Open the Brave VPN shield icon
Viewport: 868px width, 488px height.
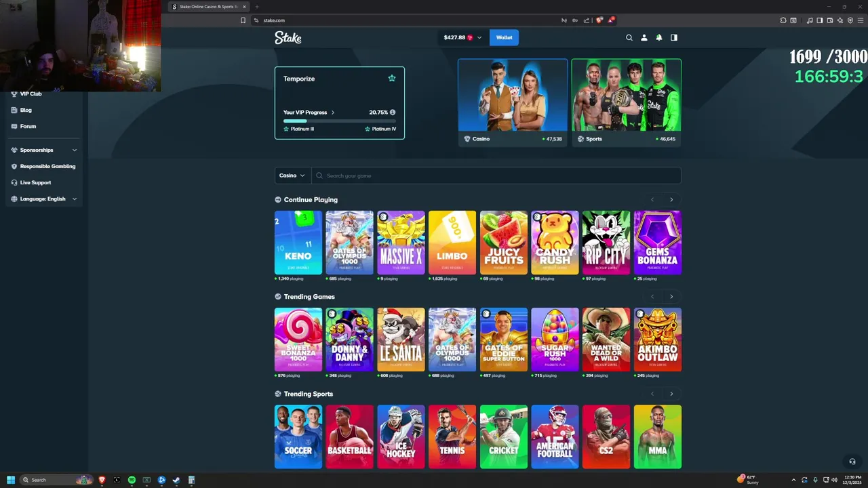coord(850,20)
